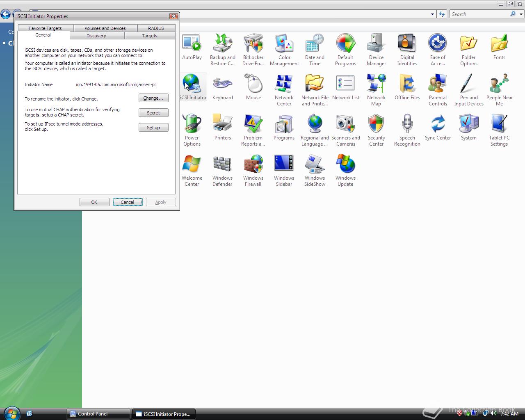Open Security Center icon

pyautogui.click(x=377, y=130)
